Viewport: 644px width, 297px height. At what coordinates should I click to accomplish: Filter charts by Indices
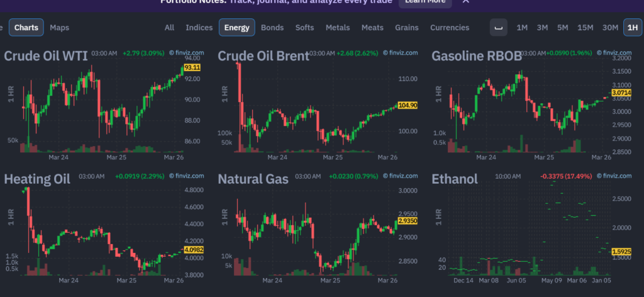click(x=199, y=28)
